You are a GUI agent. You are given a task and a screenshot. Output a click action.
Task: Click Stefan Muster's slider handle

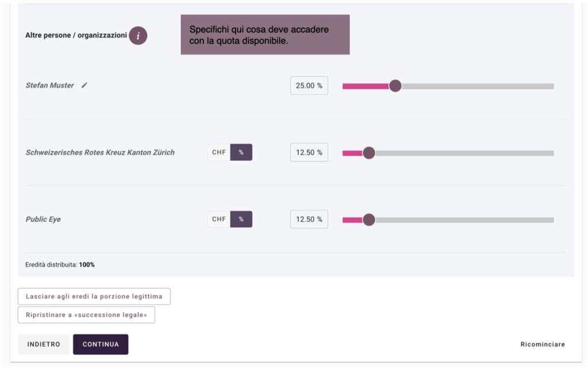point(394,86)
